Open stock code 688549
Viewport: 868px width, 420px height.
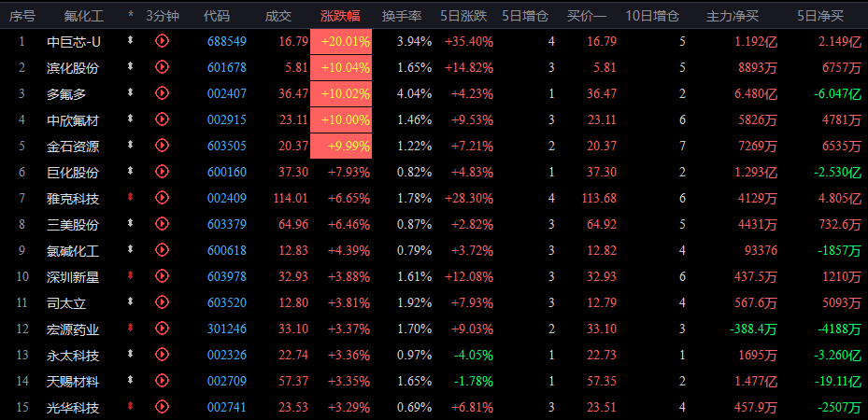[x=227, y=41]
